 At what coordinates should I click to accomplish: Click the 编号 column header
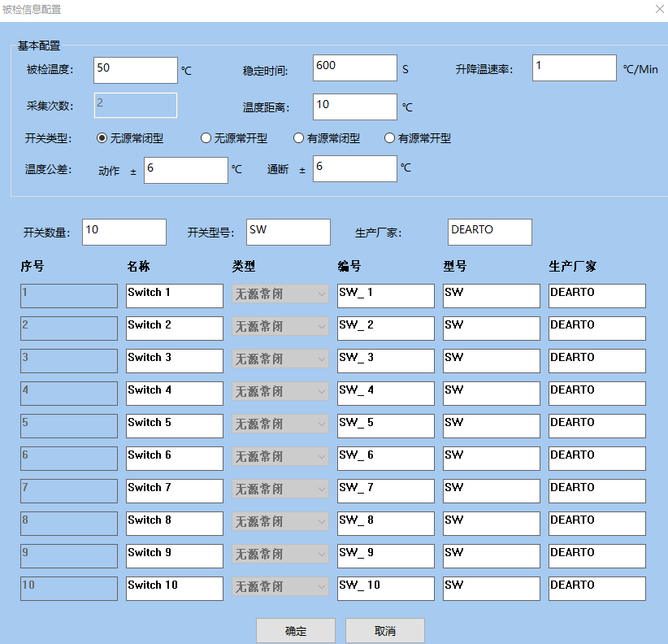(349, 267)
